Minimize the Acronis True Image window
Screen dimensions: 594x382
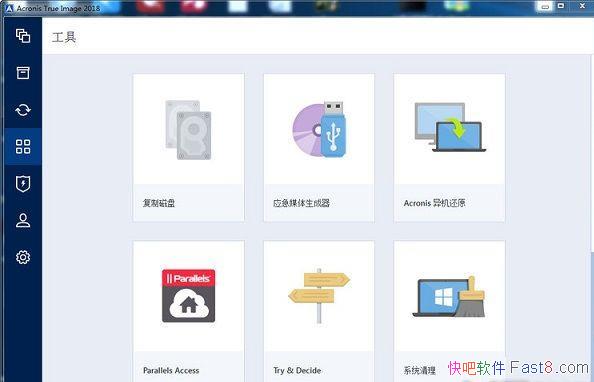pyautogui.click(x=545, y=6)
